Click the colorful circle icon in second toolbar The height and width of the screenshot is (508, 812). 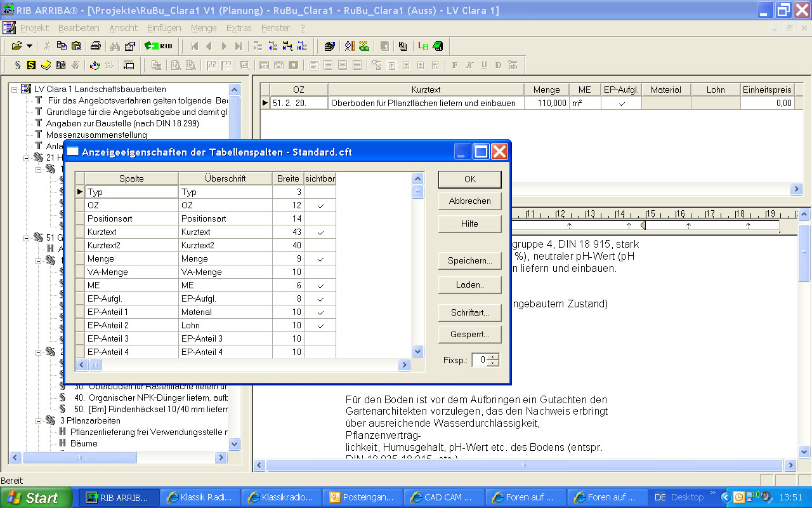pyautogui.click(x=95, y=65)
